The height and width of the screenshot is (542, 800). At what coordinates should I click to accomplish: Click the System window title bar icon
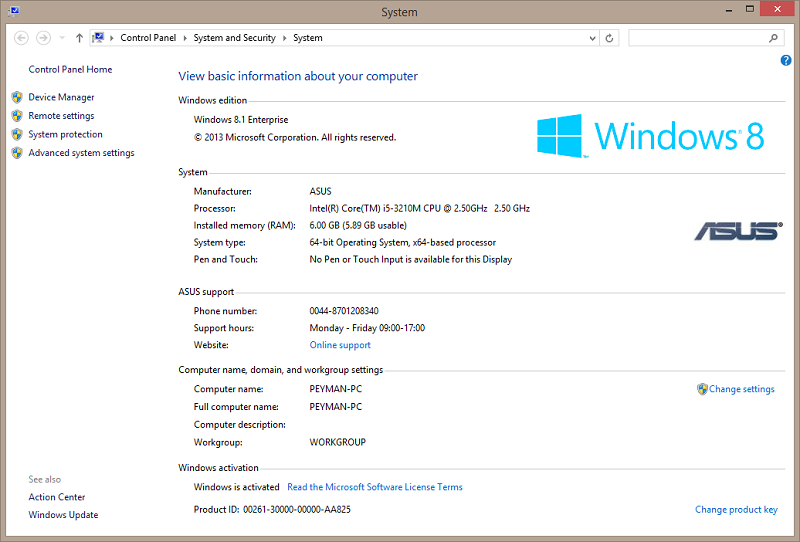(14, 11)
